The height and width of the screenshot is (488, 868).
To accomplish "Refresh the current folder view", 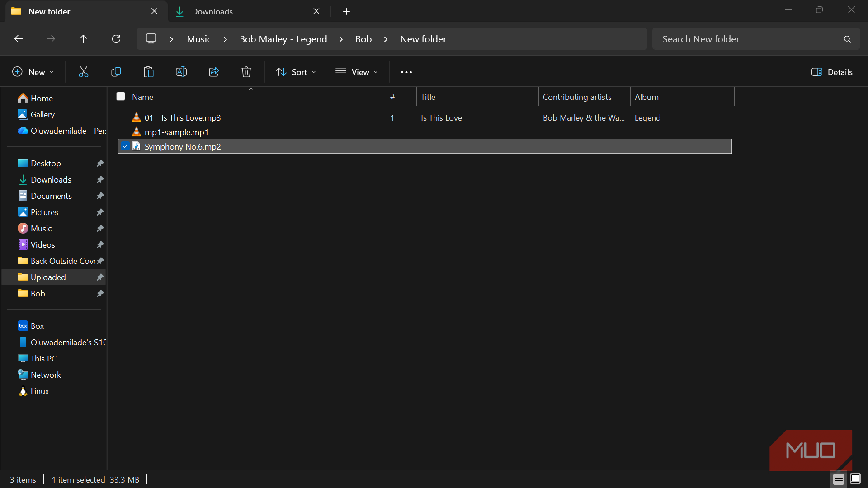I will point(116,39).
